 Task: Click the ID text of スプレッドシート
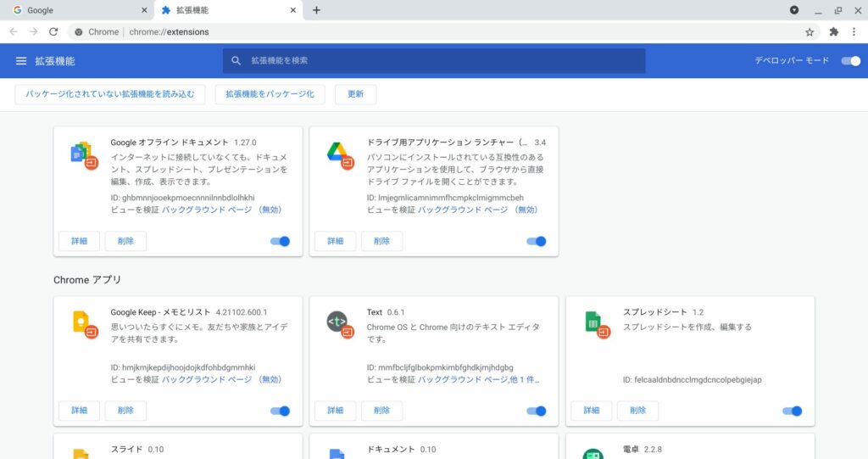[x=692, y=380]
